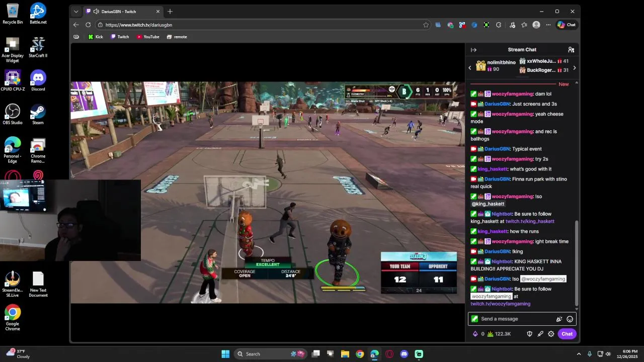
Task: Open the chat community users list
Action: (x=571, y=50)
